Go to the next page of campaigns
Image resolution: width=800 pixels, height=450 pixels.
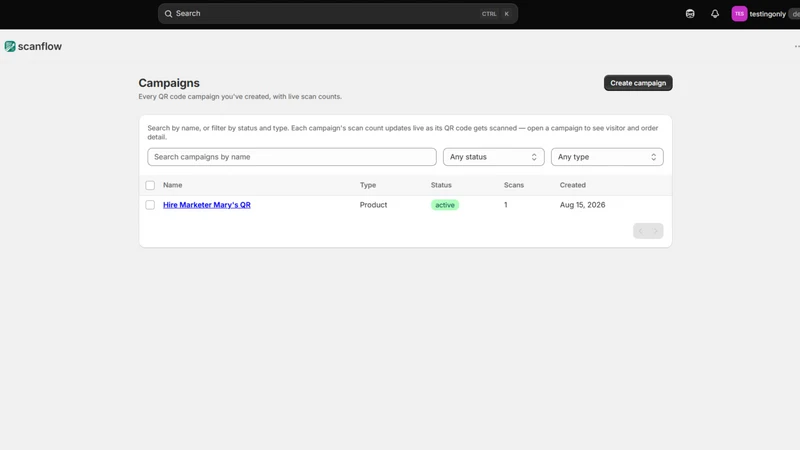656,231
